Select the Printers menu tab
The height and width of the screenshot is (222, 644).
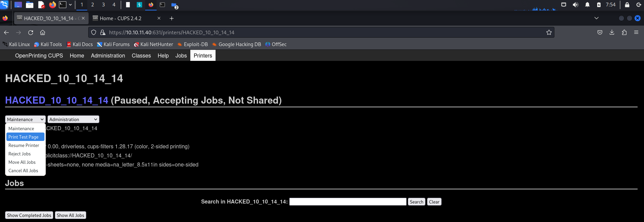203,55
